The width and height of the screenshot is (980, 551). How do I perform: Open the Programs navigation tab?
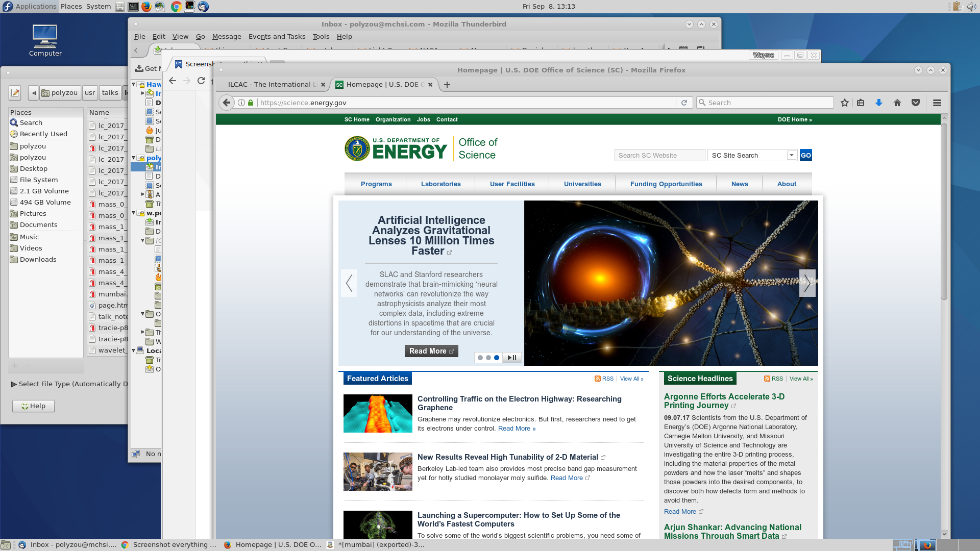[376, 184]
